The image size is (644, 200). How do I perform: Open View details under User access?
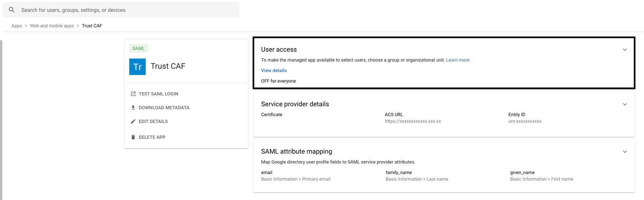click(x=274, y=70)
